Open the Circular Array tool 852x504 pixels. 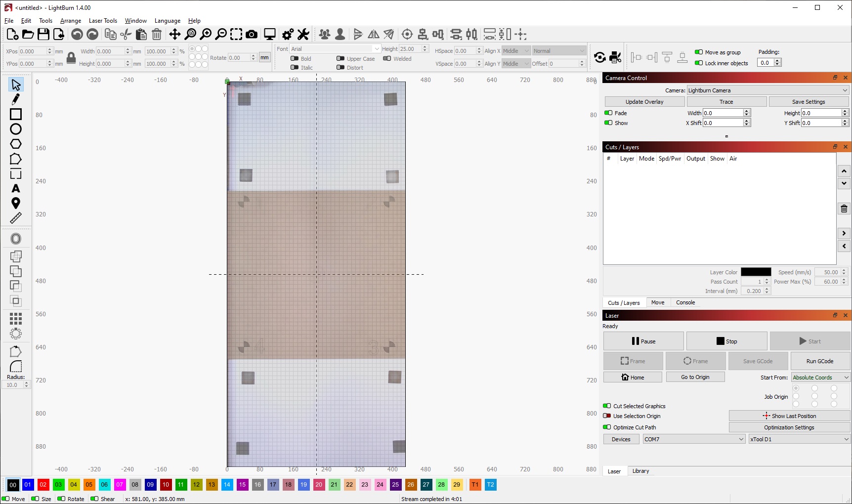click(16, 334)
